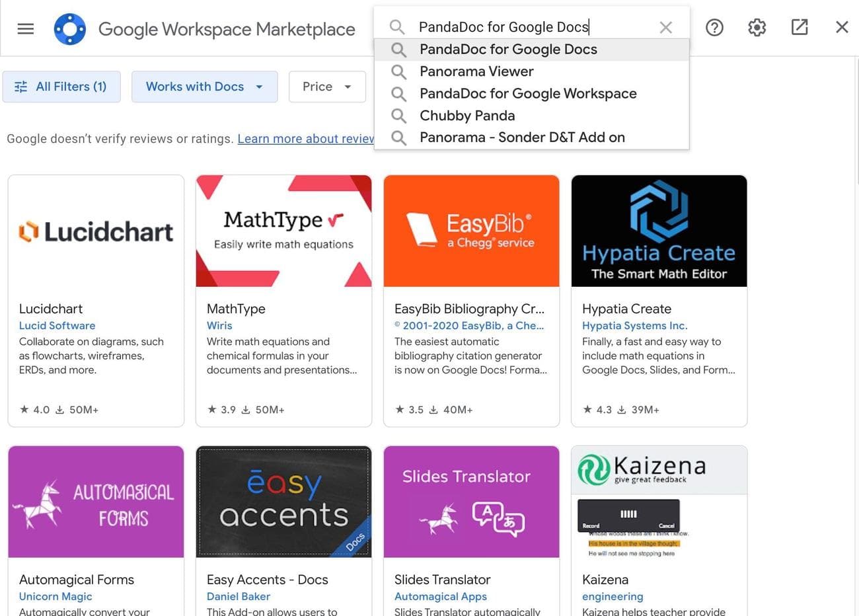
Task: Click the search magnifier icon in the search box
Action: pos(396,27)
